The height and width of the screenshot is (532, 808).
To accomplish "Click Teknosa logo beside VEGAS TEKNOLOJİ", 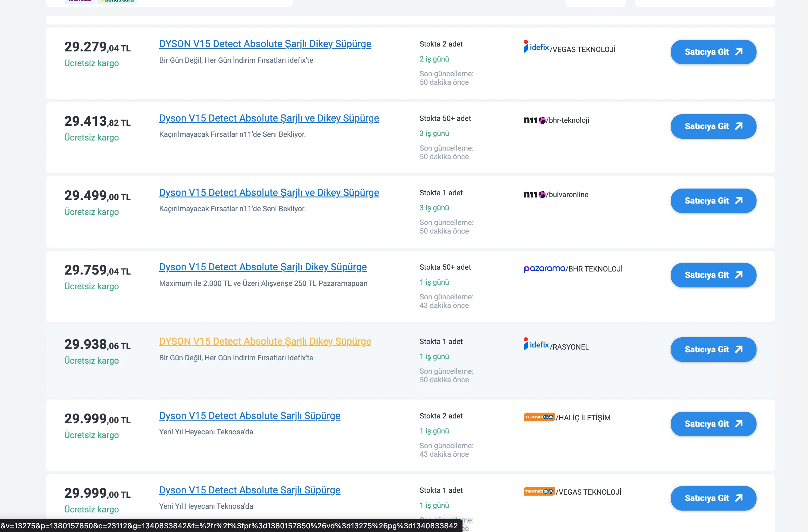I will pos(539,491).
